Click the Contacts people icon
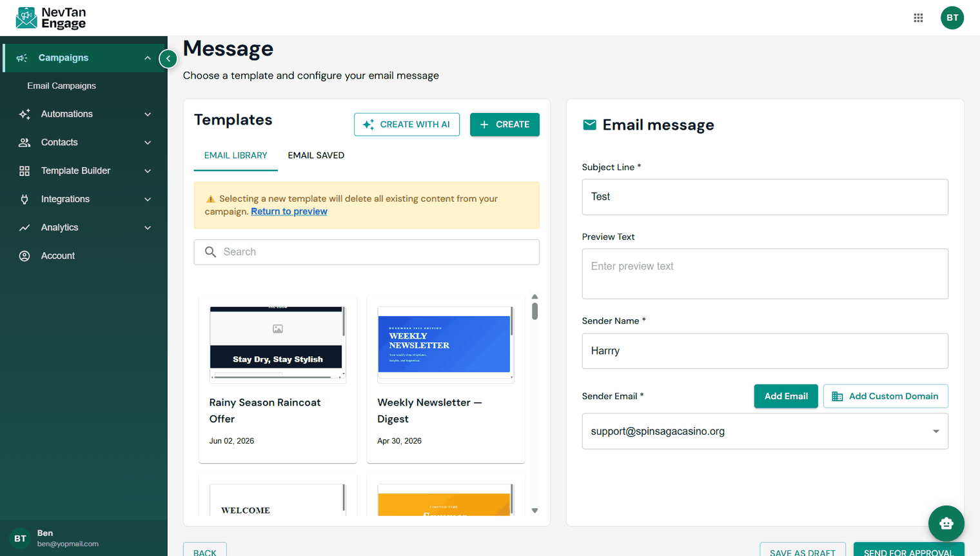 [24, 143]
